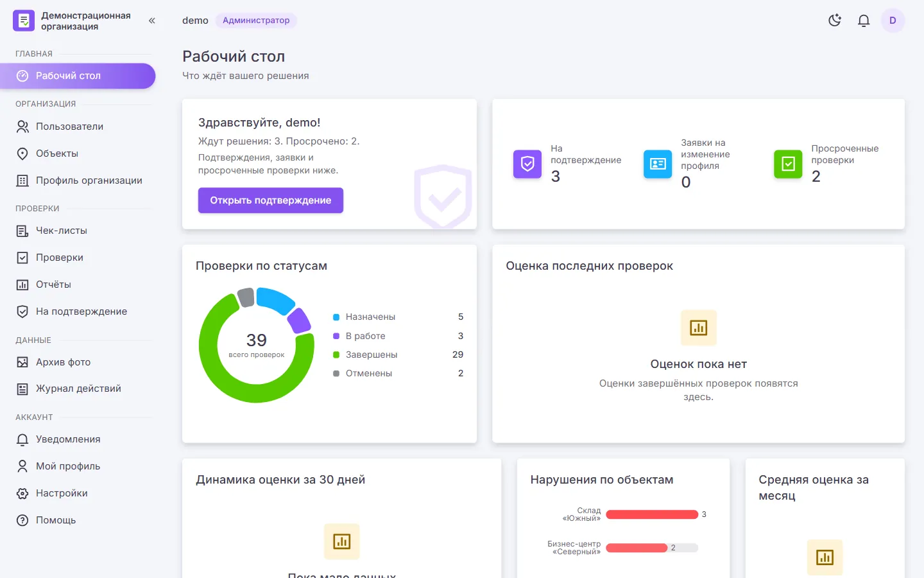The image size is (924, 578).
Task: Click the На подтверждение shield icon in sidebar
Action: [x=22, y=311]
